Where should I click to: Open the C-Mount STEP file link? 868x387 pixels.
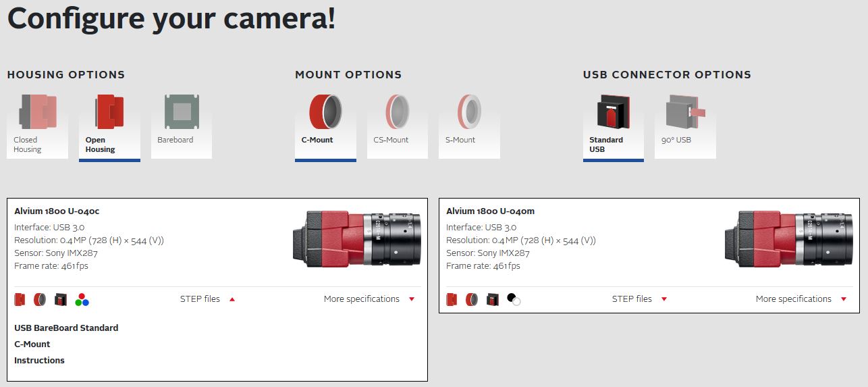pyautogui.click(x=32, y=344)
